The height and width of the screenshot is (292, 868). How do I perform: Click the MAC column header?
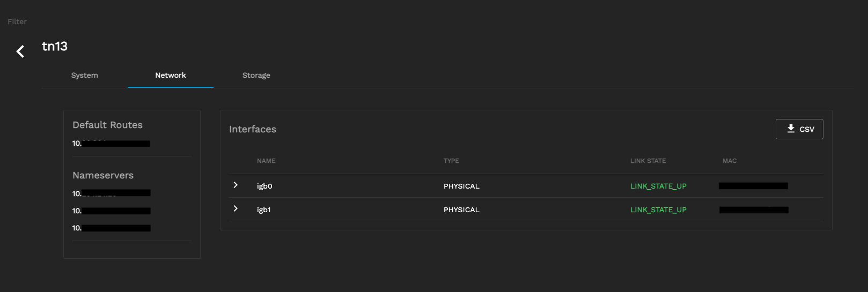[x=730, y=161]
